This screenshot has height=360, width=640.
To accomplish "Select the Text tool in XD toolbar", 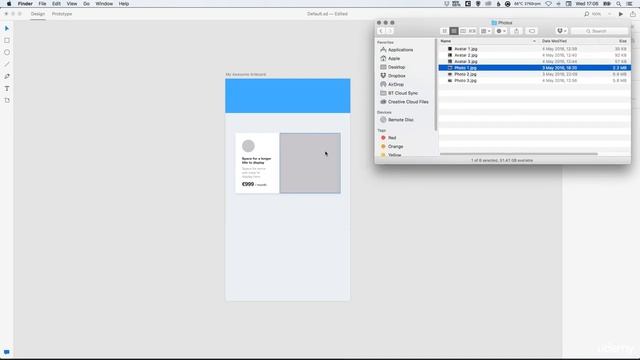I will [7, 88].
